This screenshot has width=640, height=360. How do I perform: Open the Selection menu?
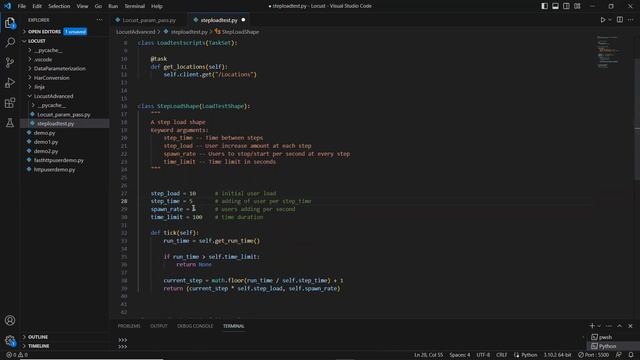tap(59, 6)
